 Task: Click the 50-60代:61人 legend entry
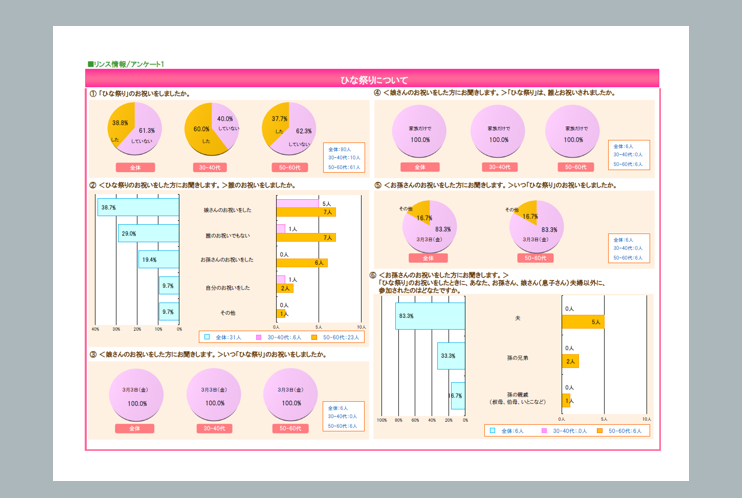(344, 167)
